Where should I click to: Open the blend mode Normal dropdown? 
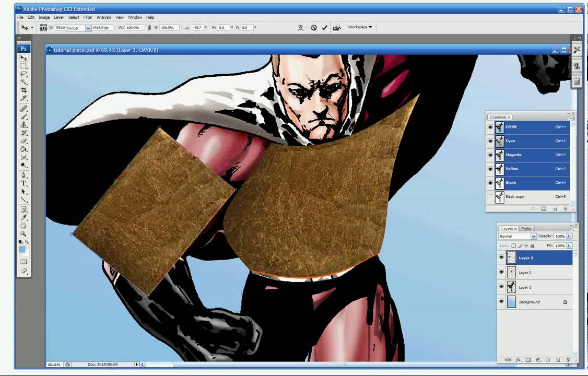coord(518,236)
